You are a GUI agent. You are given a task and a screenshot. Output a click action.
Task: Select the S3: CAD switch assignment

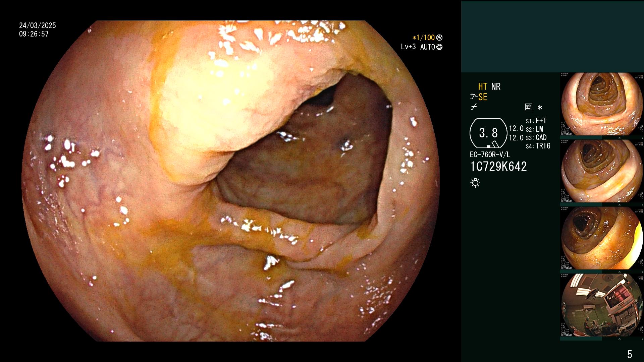coord(536,137)
